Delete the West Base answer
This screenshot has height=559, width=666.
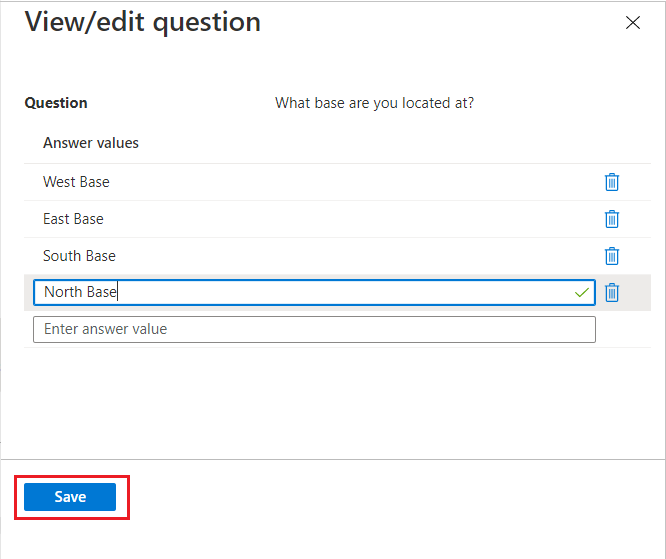click(612, 182)
